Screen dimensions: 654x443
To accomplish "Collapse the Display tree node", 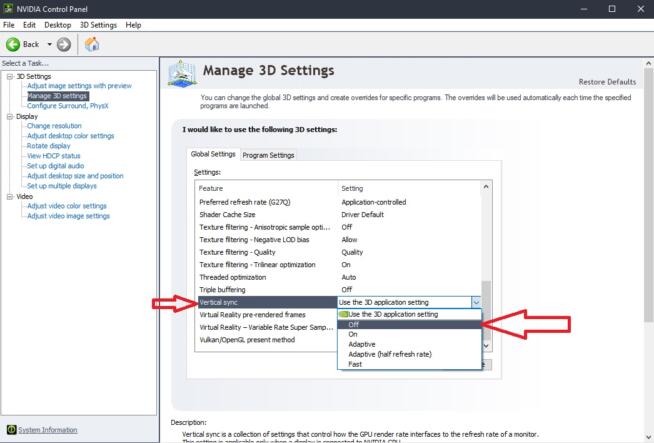I will coord(10,116).
